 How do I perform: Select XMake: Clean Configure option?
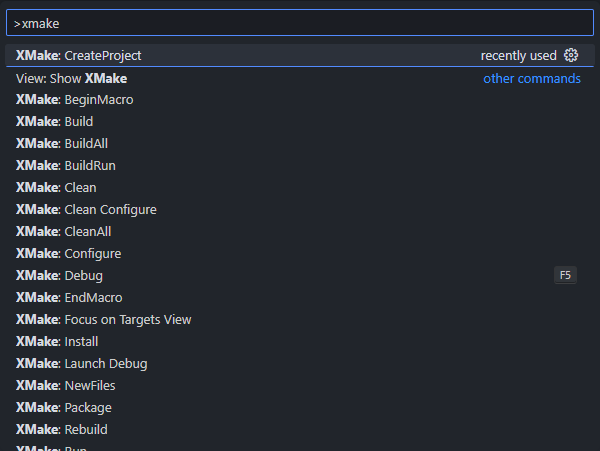click(86, 210)
